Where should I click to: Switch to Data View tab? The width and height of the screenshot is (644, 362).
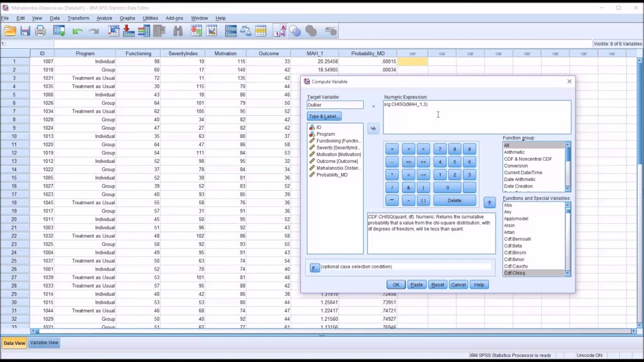pos(14,343)
